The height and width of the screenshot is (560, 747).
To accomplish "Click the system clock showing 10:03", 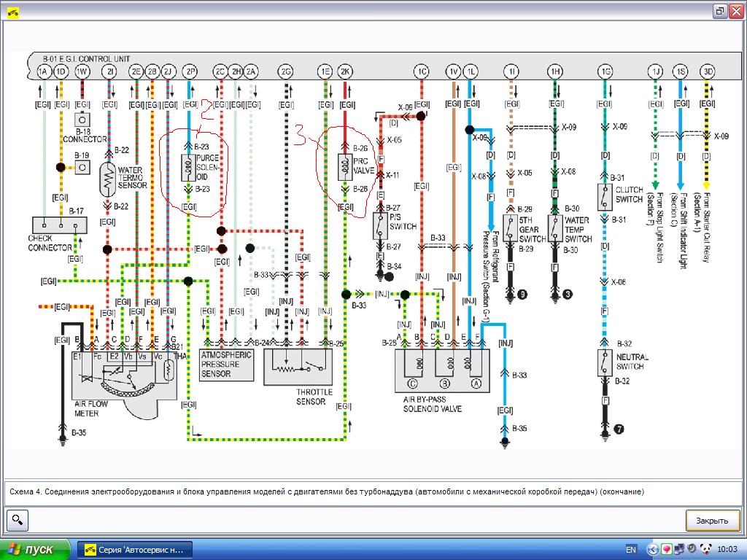I will (x=727, y=549).
